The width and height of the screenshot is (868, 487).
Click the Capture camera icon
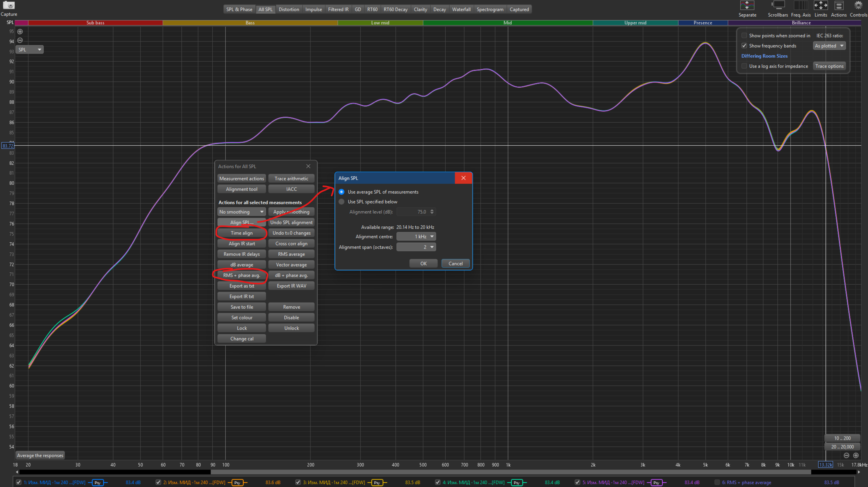[x=9, y=5]
